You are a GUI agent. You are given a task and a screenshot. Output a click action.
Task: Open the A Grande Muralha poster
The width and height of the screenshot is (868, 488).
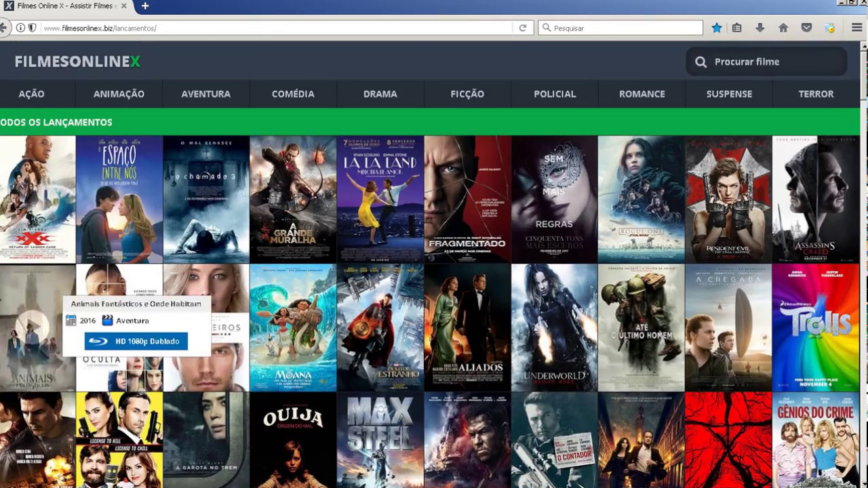click(x=293, y=199)
